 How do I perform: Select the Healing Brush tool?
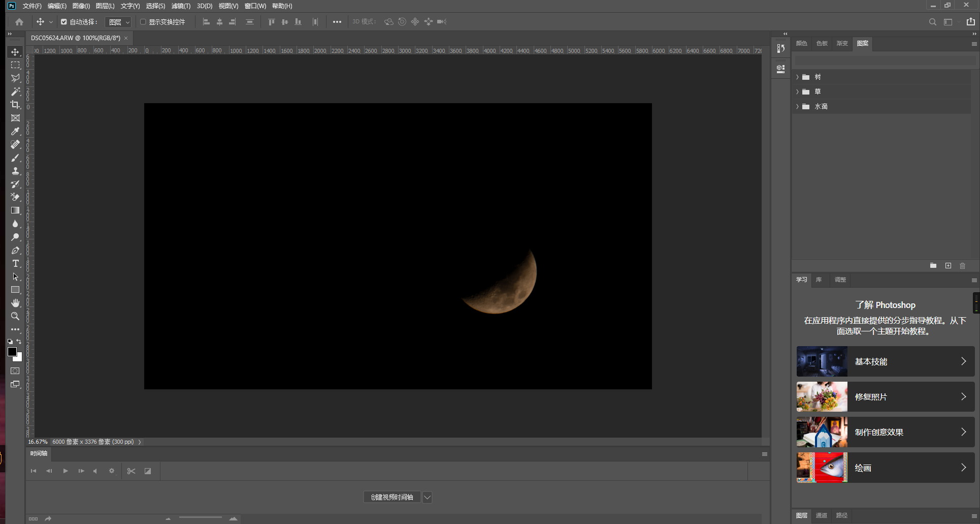click(x=15, y=144)
